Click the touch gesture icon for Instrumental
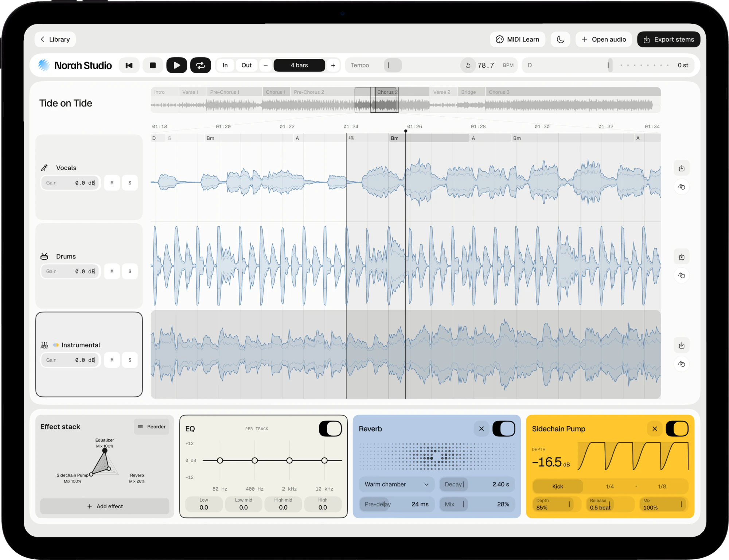 point(682,364)
